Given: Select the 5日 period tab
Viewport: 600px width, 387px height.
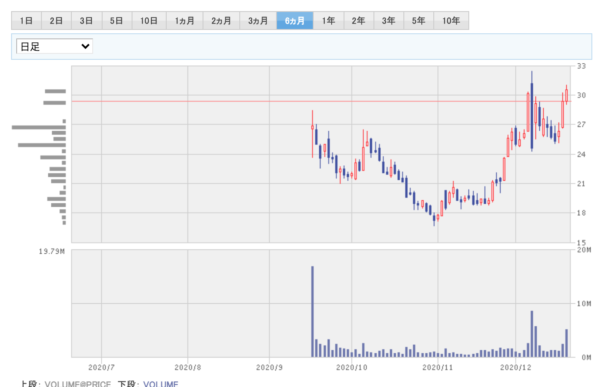Looking at the screenshot, I should click(117, 21).
